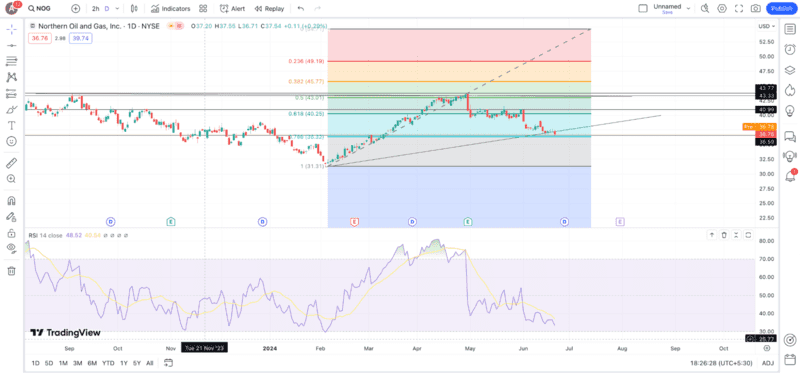
Task: Open chart settings hexagon icon
Action: coord(722,8)
